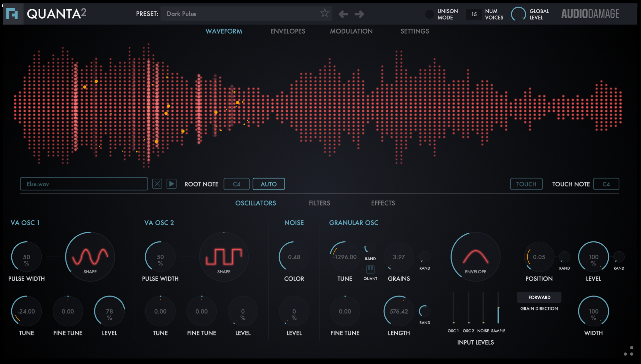Viewport: 641px width, 364px height.
Task: Open the resize dots in the corner
Action: [x=629, y=351]
